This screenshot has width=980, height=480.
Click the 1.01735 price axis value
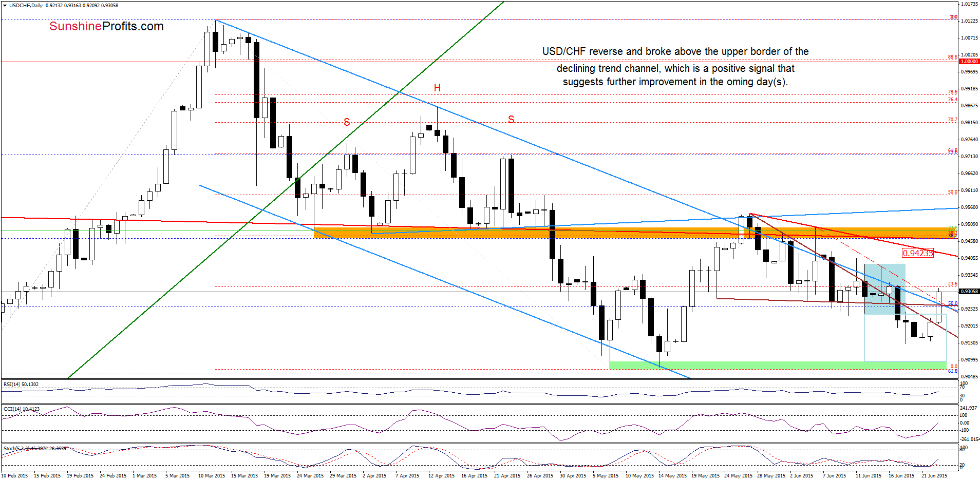click(x=969, y=4)
